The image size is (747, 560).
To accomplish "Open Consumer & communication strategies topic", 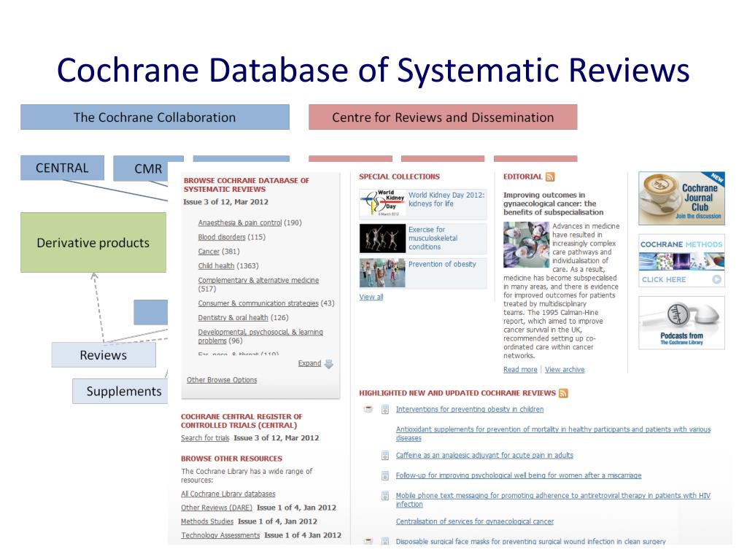I will (258, 303).
